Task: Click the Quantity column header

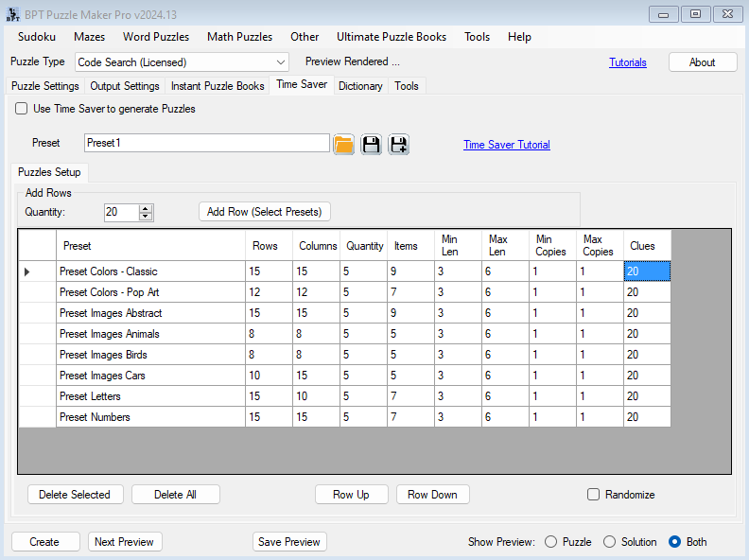Action: tap(363, 246)
